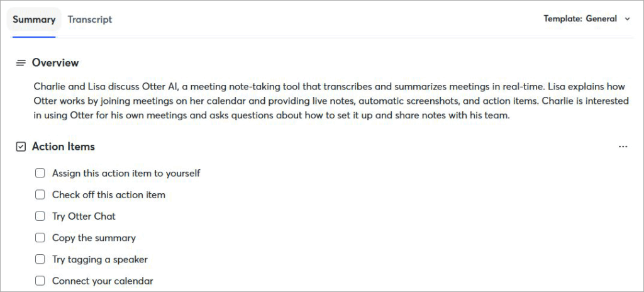Check the 'Assign this action item to yourself' box
Image resolution: width=644 pixels, height=292 pixels.
(40, 173)
